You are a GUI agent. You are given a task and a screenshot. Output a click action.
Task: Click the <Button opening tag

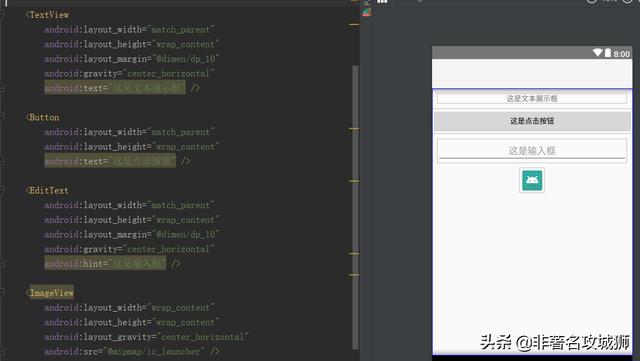[42, 118]
